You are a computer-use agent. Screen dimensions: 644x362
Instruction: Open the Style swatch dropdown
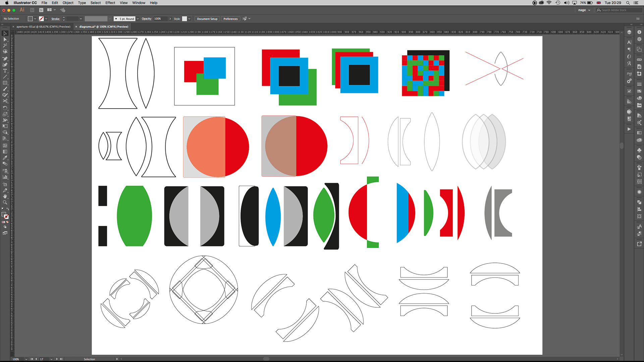tap(189, 19)
